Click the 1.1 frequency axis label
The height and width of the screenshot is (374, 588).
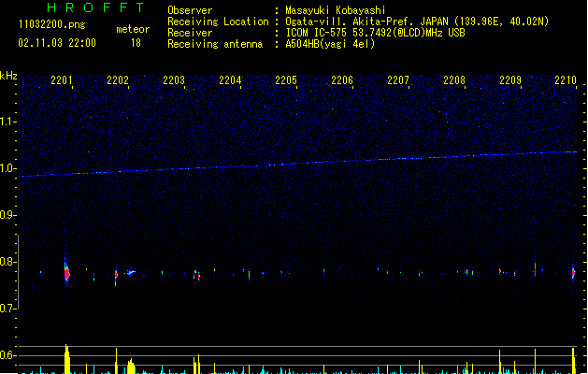pyautogui.click(x=7, y=122)
